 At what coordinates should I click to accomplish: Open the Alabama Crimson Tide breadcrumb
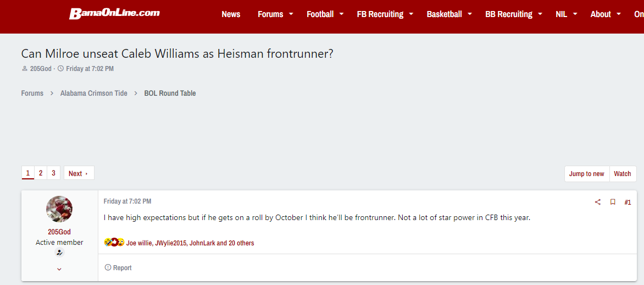pyautogui.click(x=94, y=94)
